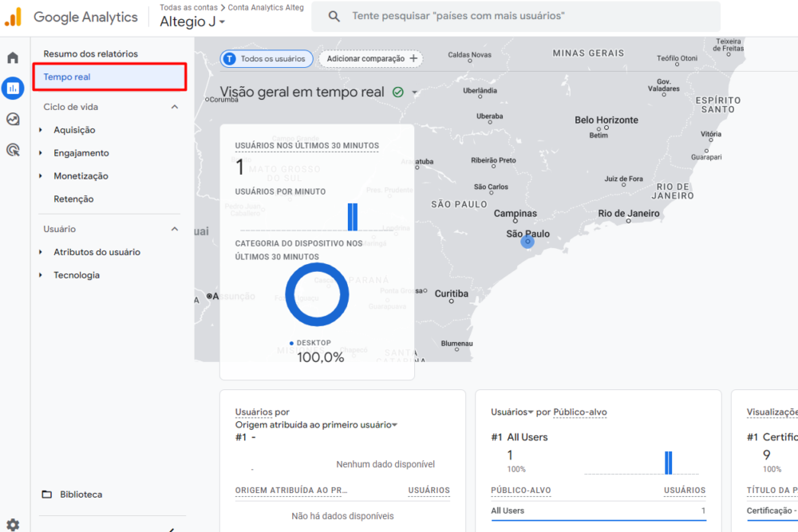Expand the Monetização tree item

tap(41, 176)
